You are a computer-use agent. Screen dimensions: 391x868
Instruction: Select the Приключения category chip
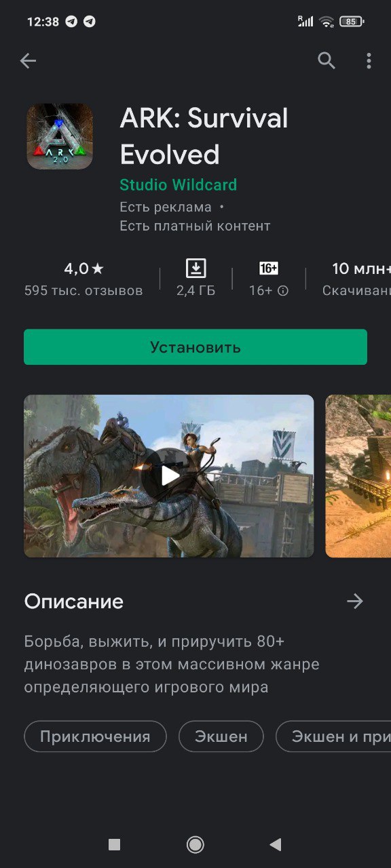95,736
